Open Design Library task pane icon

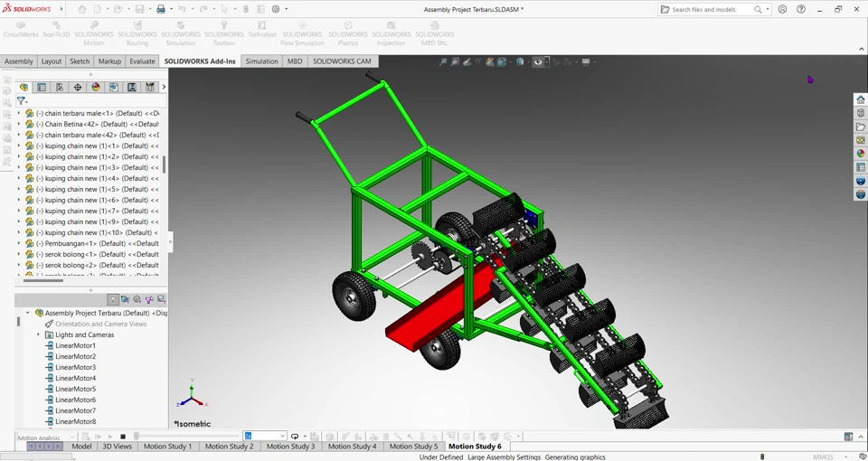(x=860, y=113)
